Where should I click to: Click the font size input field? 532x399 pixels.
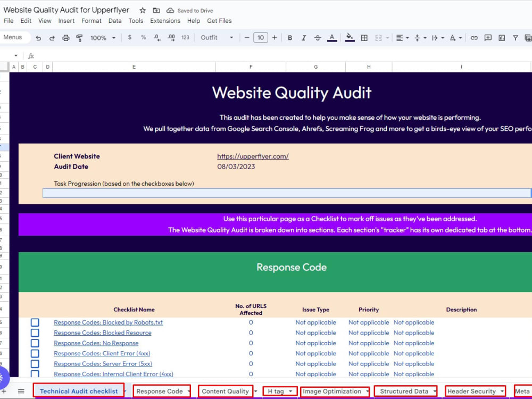261,37
